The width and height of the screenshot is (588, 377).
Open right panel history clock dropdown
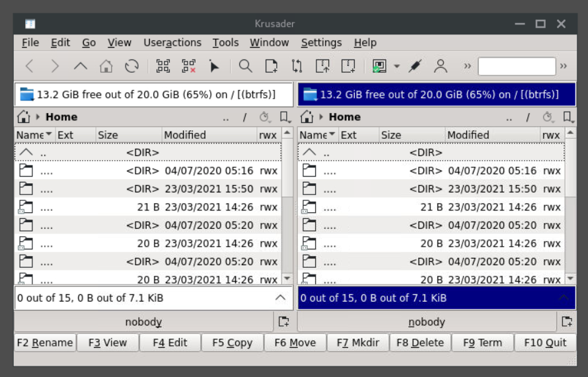click(x=548, y=118)
